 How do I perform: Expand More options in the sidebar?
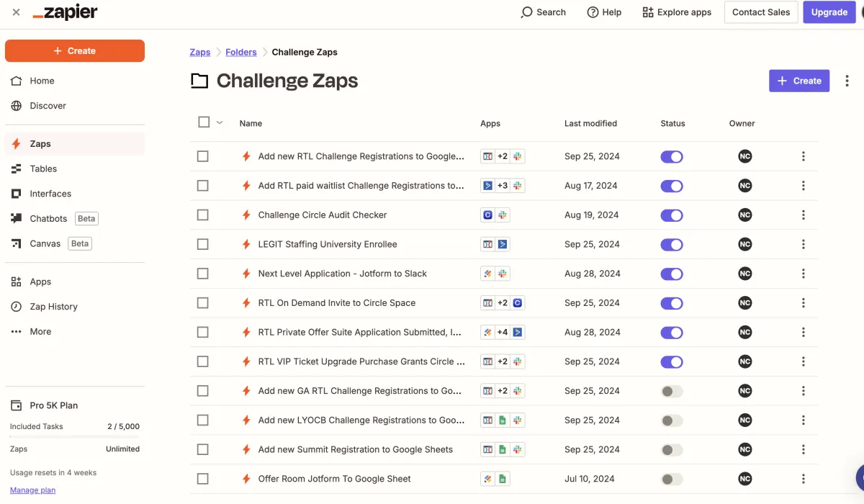75,332
